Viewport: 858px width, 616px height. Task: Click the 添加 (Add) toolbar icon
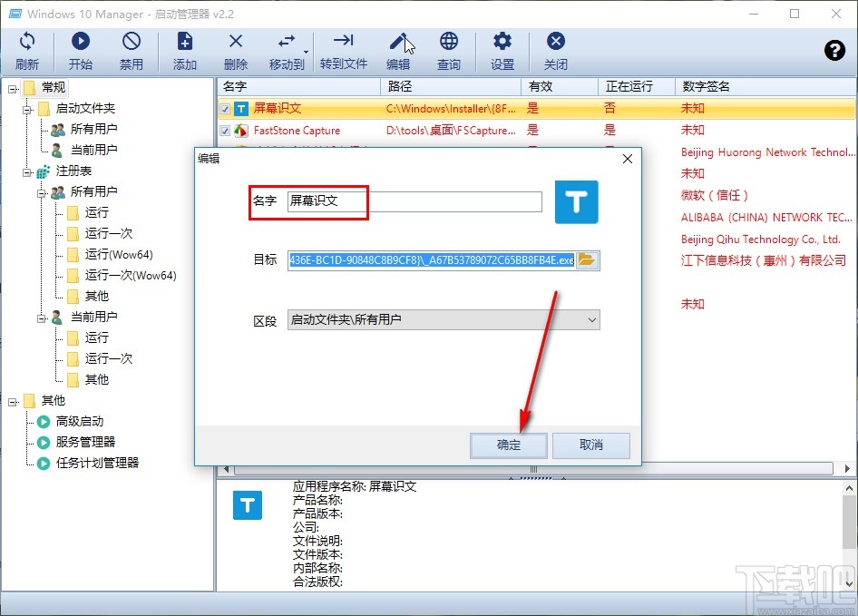click(x=184, y=50)
